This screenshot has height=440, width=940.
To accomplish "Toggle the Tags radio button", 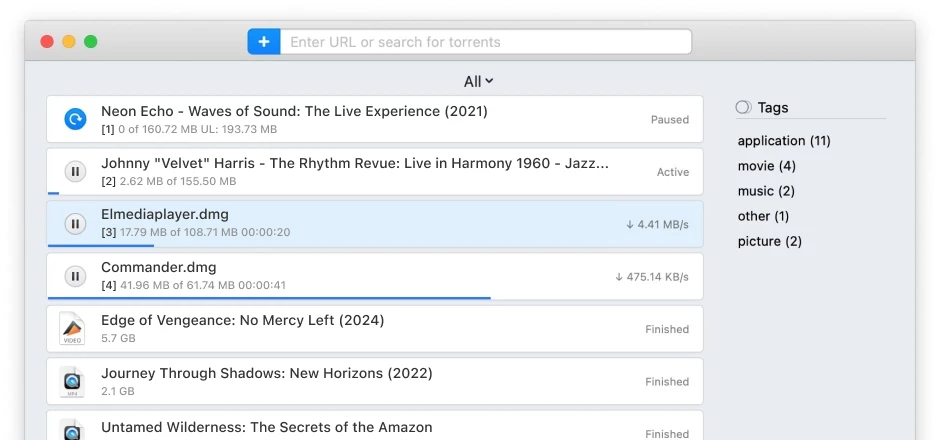I will tap(743, 108).
